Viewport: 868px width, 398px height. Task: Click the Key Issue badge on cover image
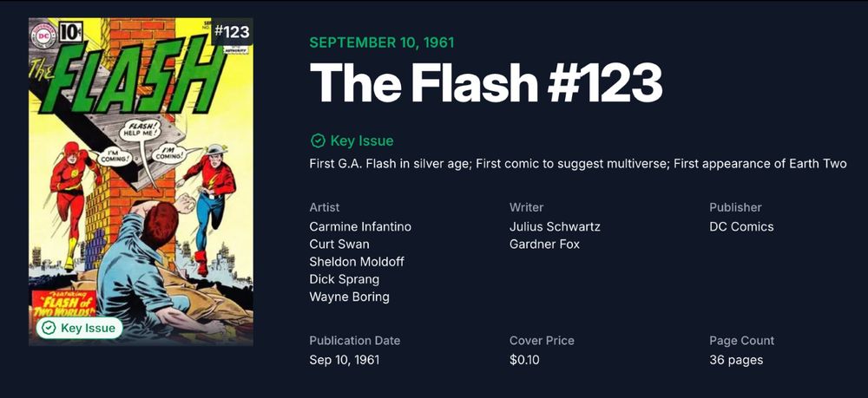pyautogui.click(x=79, y=328)
